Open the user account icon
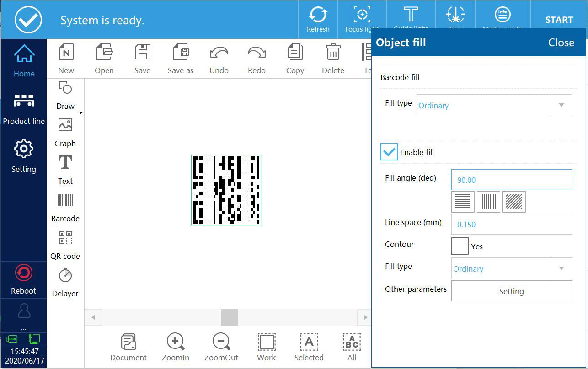 click(24, 311)
